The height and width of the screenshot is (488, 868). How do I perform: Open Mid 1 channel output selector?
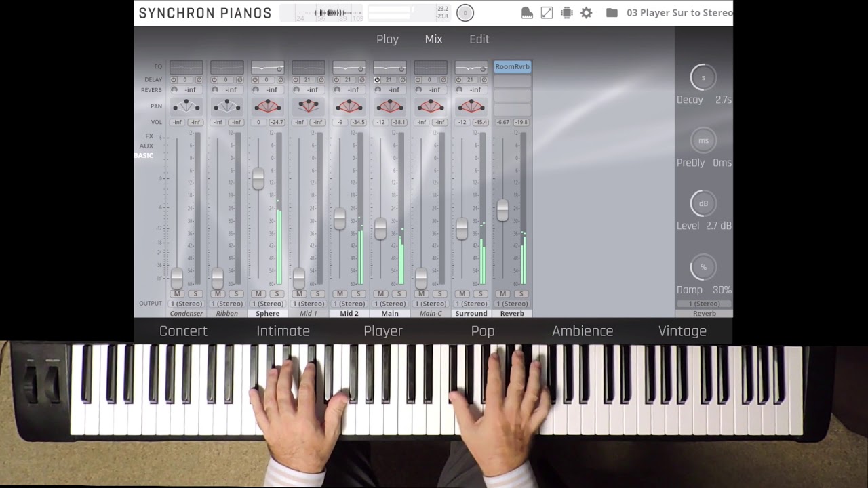pos(309,304)
